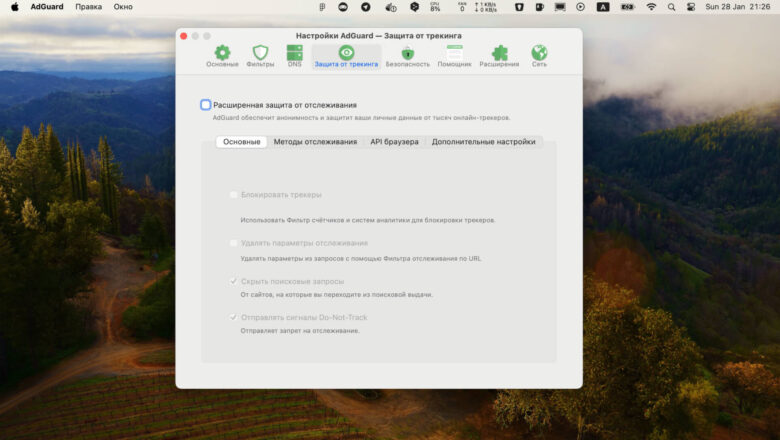Open the Правка menu
This screenshot has width=780, height=440.
tap(89, 7)
